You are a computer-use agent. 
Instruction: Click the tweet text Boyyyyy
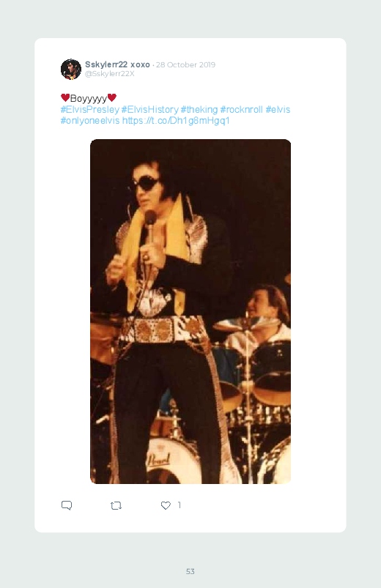(89, 98)
